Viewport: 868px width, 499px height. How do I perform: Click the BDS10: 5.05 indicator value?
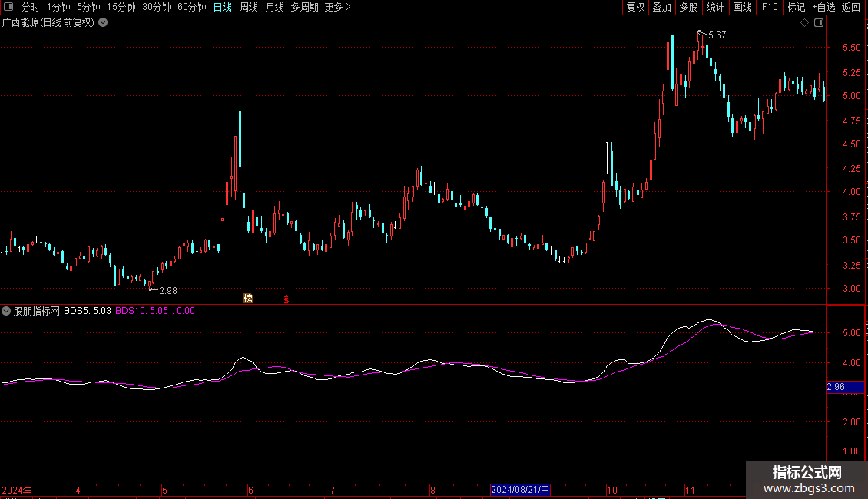pos(141,311)
